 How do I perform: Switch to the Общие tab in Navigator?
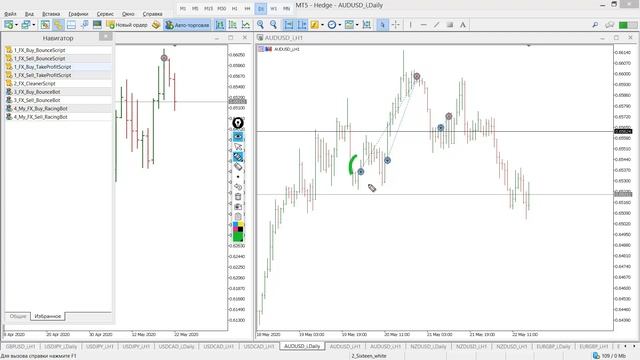coord(18,316)
